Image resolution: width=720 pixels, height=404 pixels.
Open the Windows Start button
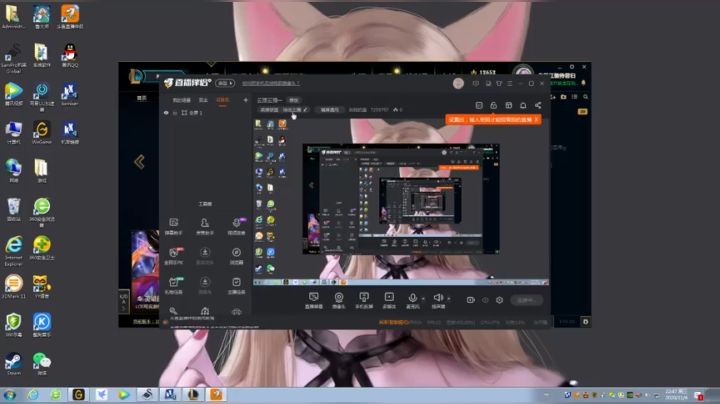pos(10,395)
